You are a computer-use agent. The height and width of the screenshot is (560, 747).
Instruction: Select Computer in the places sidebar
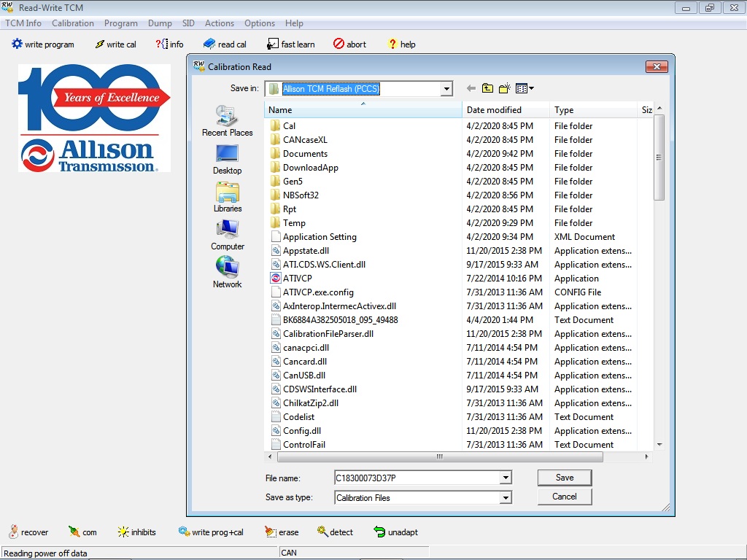pyautogui.click(x=228, y=236)
